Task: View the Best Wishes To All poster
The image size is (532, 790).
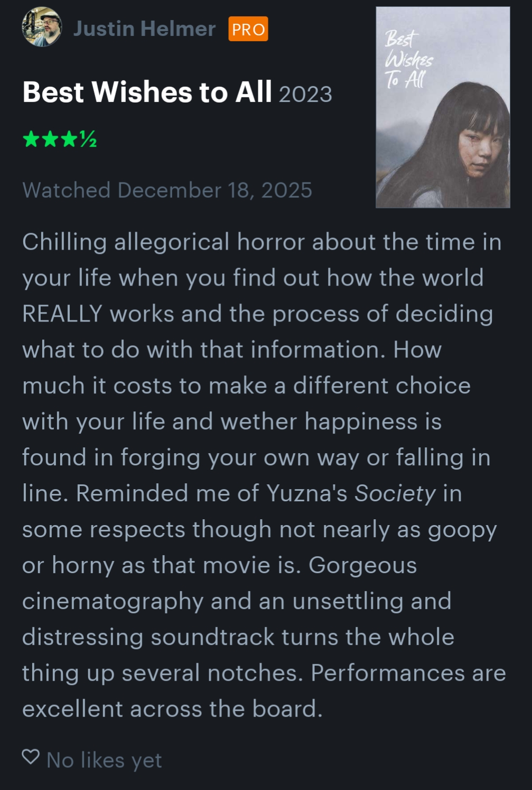Action: coord(443,107)
